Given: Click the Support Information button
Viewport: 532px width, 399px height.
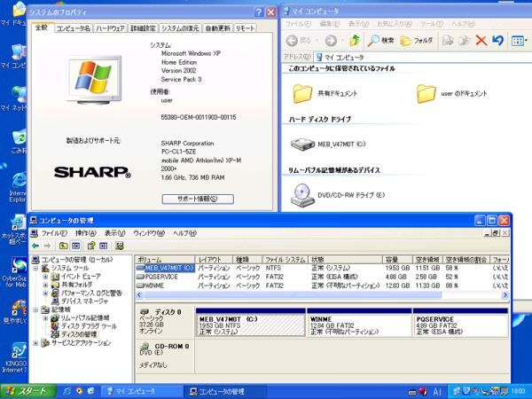Looking at the screenshot, I should (x=198, y=199).
